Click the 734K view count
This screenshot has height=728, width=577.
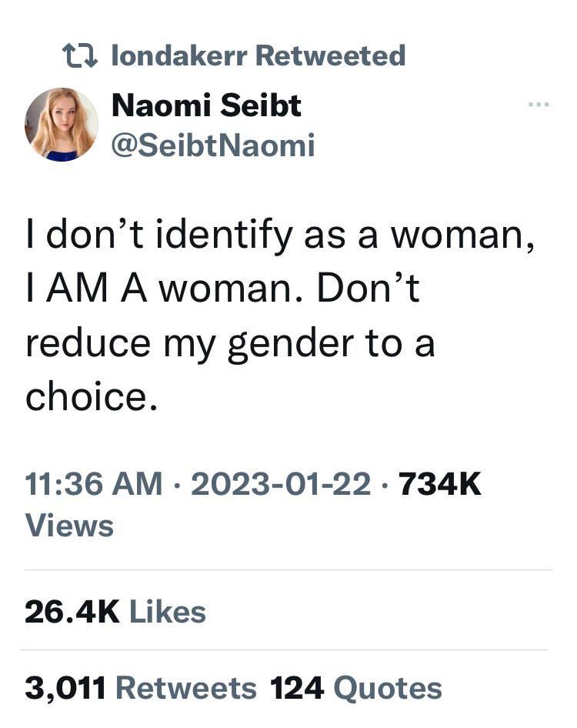click(440, 484)
